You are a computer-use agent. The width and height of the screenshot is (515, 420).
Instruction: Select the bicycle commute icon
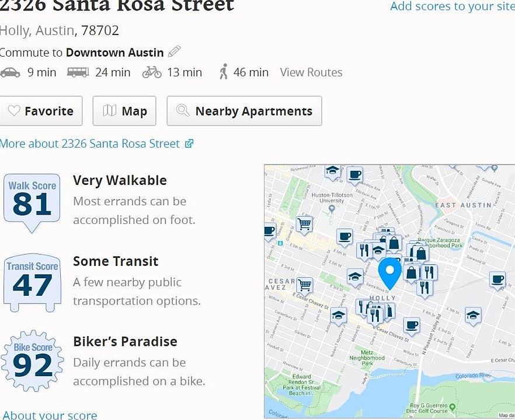click(152, 72)
